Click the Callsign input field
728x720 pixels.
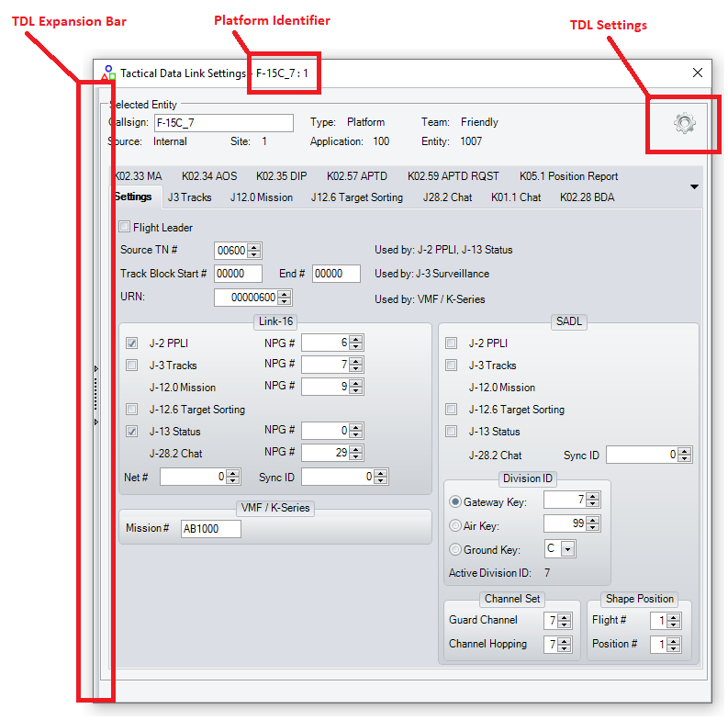pyautogui.click(x=224, y=123)
